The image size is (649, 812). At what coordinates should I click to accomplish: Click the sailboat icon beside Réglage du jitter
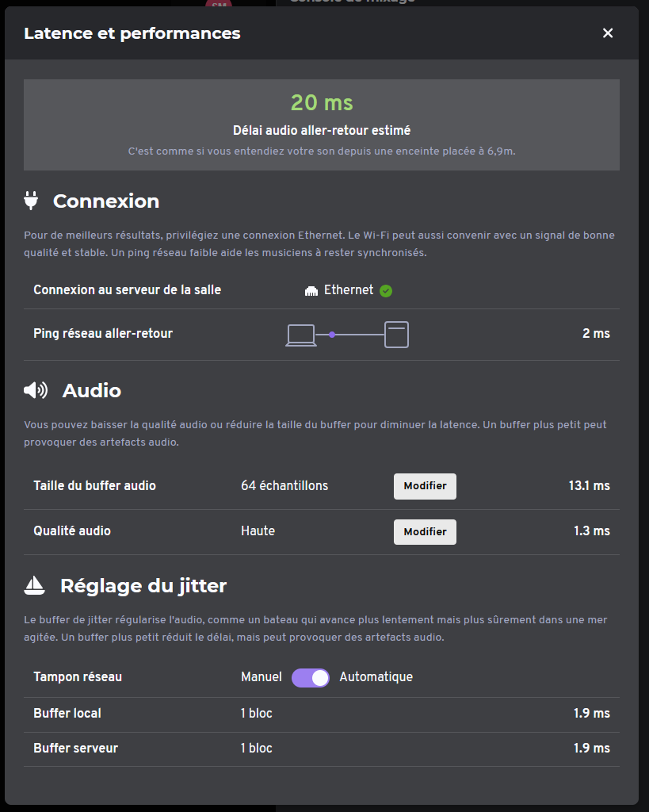[x=35, y=585]
